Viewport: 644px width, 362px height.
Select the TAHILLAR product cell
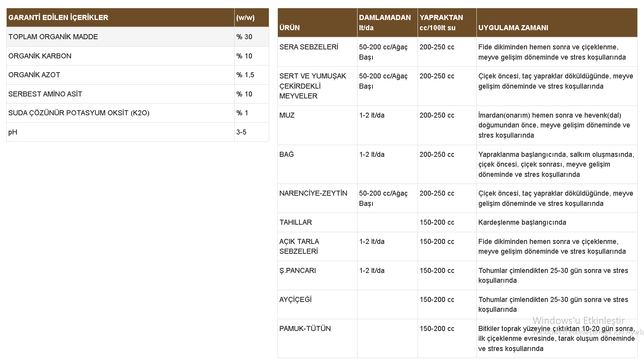point(296,222)
